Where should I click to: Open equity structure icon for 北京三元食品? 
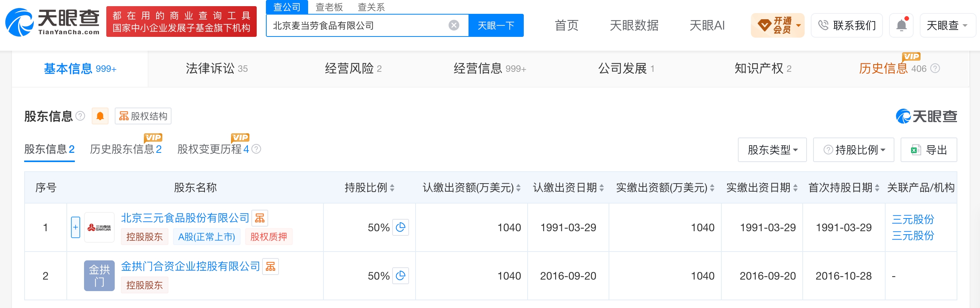point(260,218)
